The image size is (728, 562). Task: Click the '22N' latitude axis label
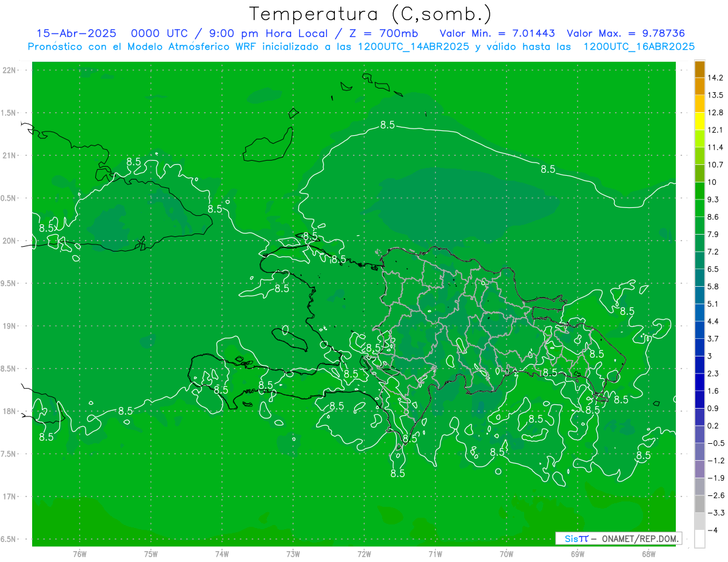pyautogui.click(x=8, y=70)
